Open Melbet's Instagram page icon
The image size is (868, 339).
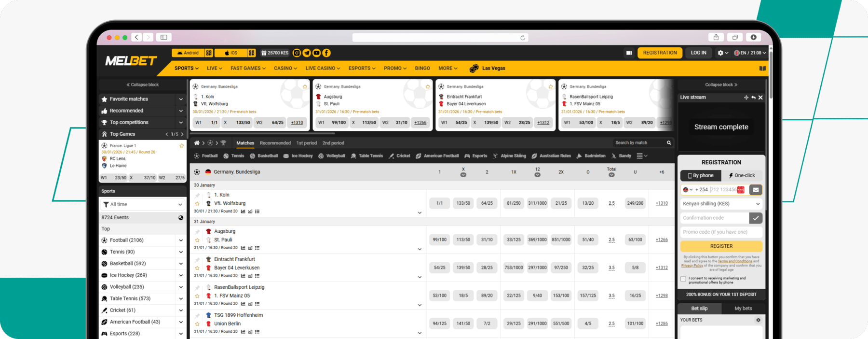click(297, 53)
